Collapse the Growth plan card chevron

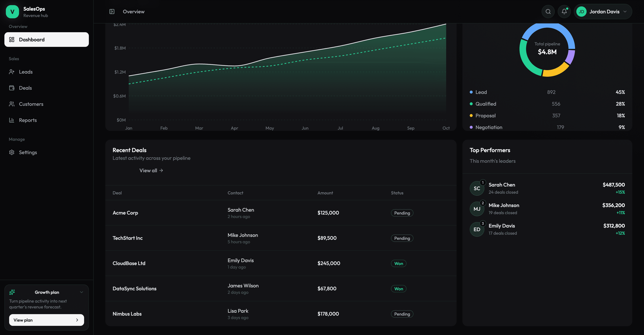coord(82,292)
